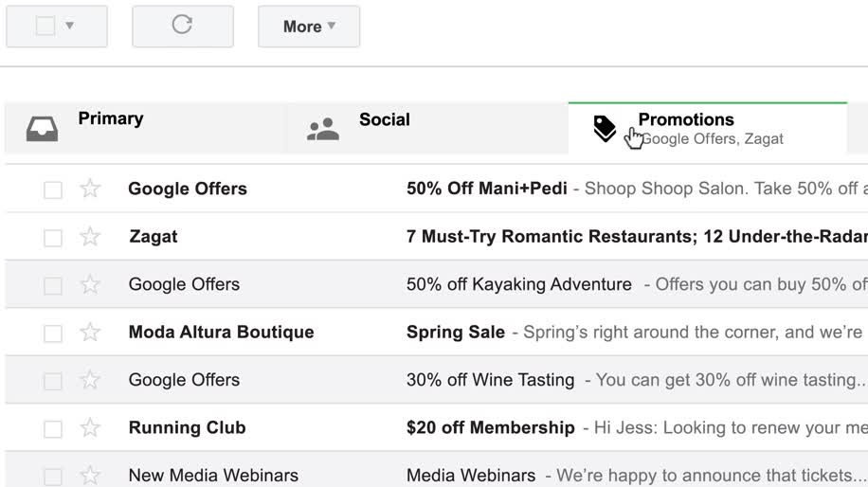The height and width of the screenshot is (487, 868).
Task: Toggle the select-all checkbox in toolbar
Action: pyautogui.click(x=45, y=27)
